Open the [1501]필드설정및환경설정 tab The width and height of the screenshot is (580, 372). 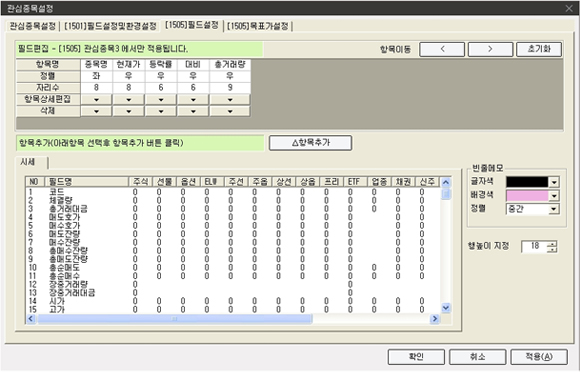[110, 26]
